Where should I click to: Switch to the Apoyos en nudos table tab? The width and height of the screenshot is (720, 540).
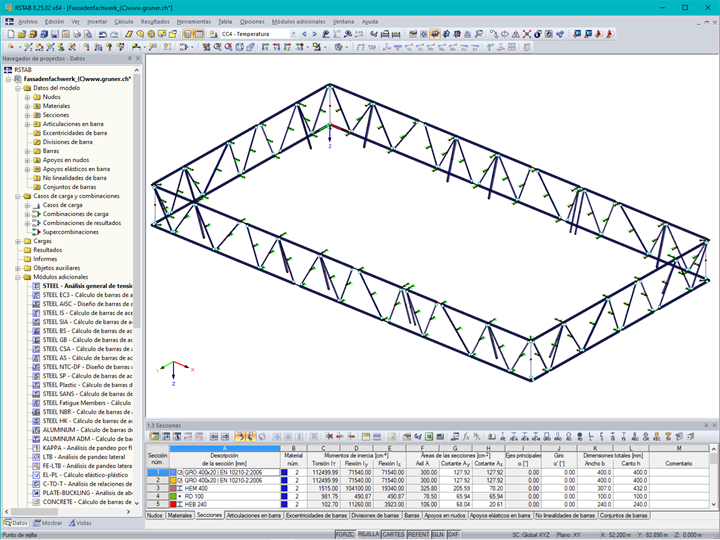click(x=445, y=516)
